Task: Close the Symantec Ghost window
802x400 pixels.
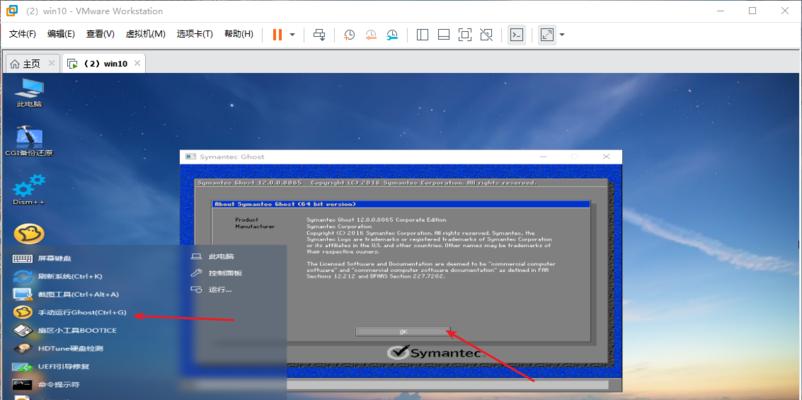Action: coord(607,157)
